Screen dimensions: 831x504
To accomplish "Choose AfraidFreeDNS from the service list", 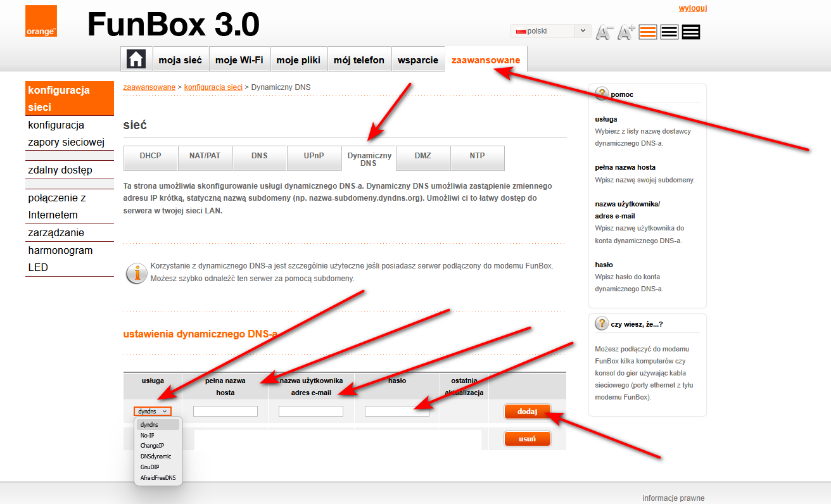I will point(158,478).
